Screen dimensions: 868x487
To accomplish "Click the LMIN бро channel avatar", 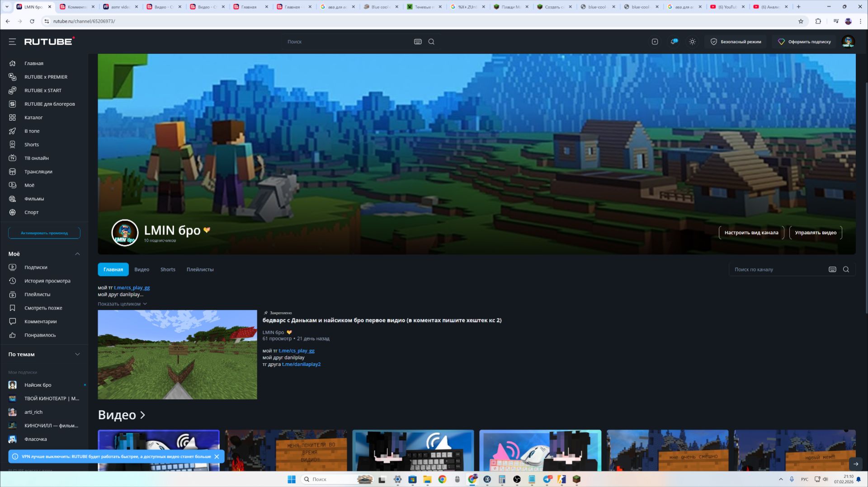I will pos(125,233).
